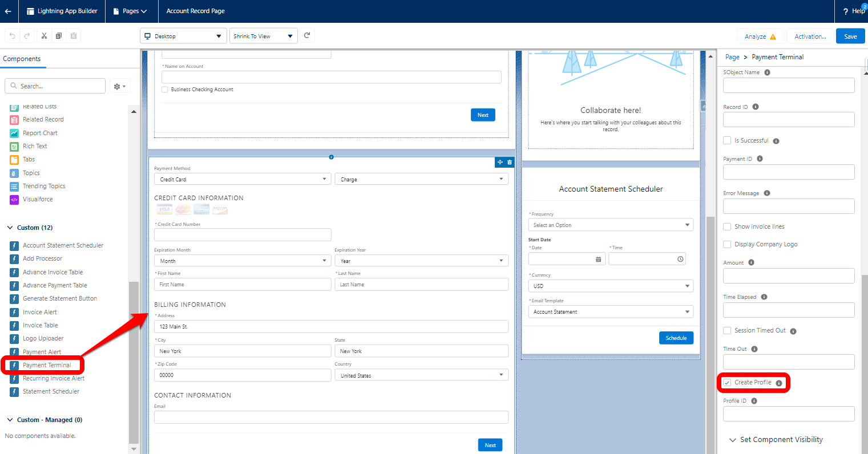Open the Desktop form factor dropdown
Viewport: 868px width, 454px height.
183,36
